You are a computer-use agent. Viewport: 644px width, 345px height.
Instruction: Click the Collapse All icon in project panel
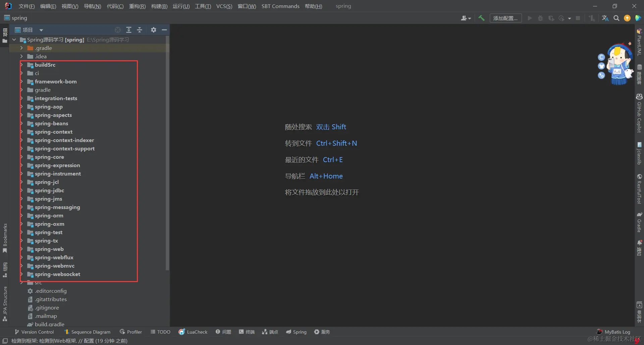tap(140, 30)
